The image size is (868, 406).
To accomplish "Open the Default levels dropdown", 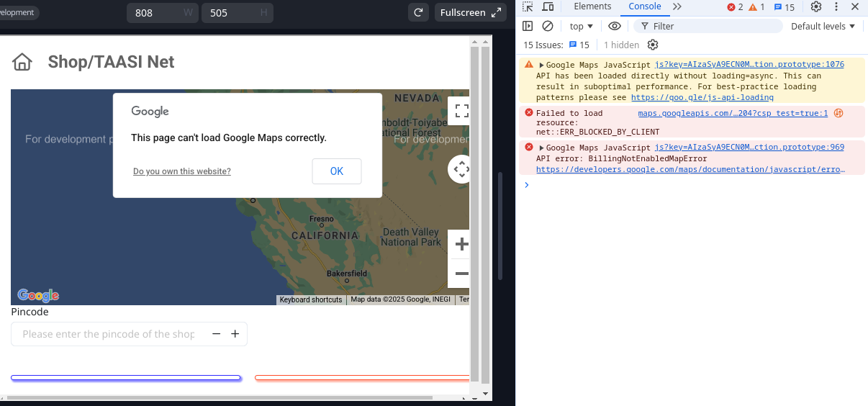I will click(823, 26).
